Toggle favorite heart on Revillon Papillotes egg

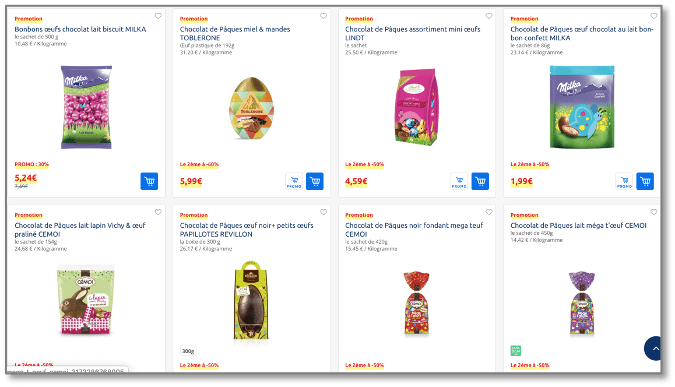(x=323, y=212)
